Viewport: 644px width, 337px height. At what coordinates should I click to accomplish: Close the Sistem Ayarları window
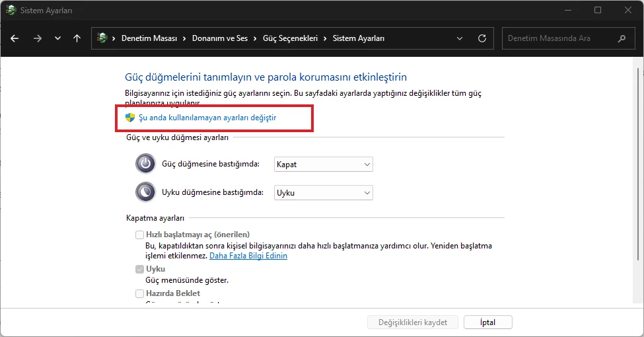[628, 10]
